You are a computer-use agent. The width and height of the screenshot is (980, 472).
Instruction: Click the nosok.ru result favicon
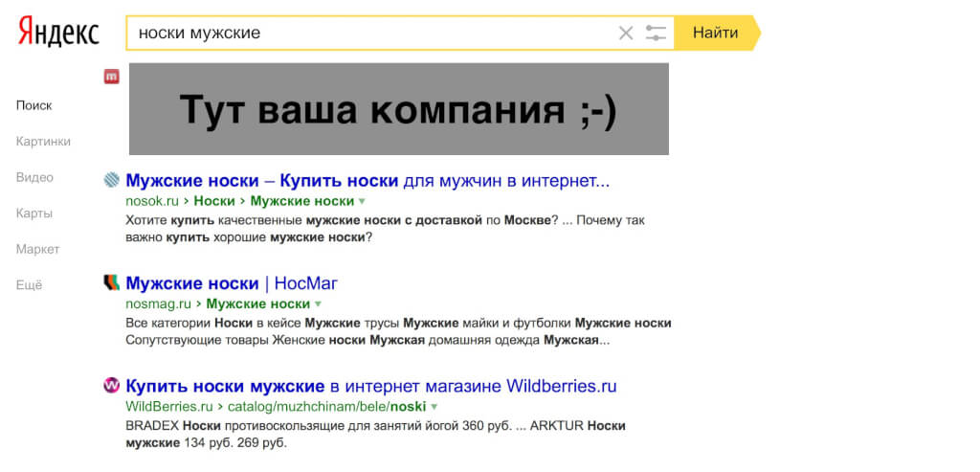tap(111, 180)
